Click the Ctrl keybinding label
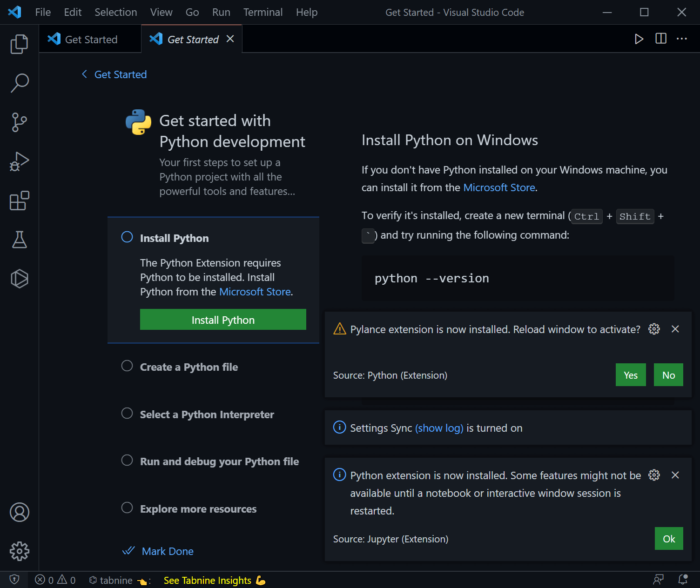This screenshot has height=588, width=700. click(586, 216)
